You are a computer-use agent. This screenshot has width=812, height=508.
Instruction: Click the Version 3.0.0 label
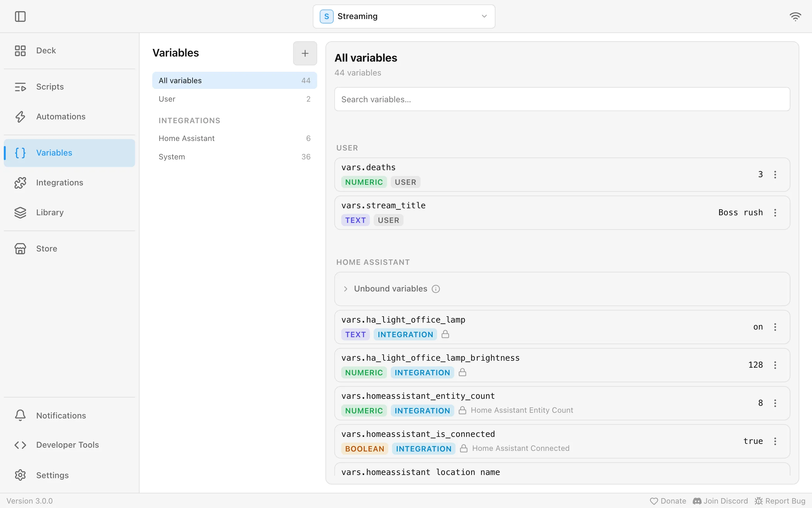point(29,501)
